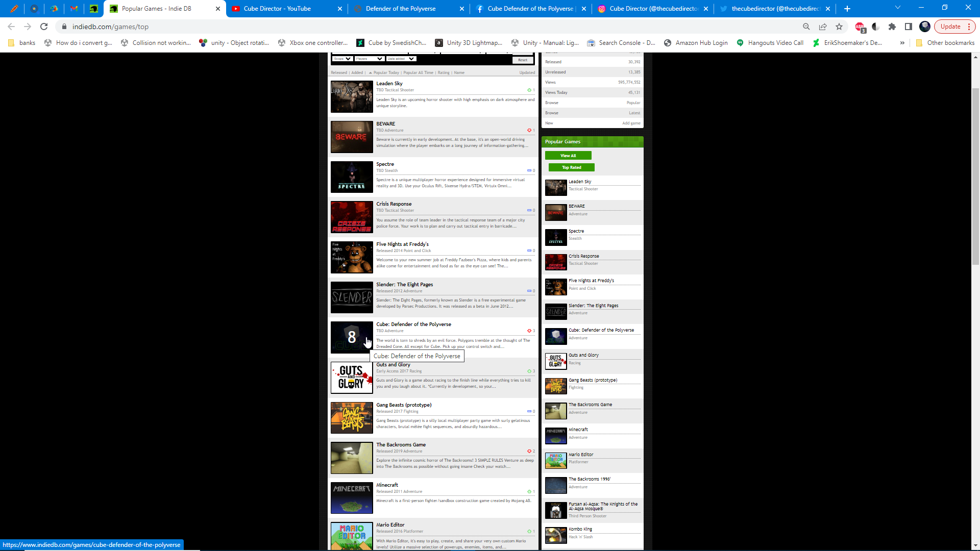This screenshot has width=980, height=551.
Task: Open the Other bookmarks folder
Action: [x=945, y=43]
